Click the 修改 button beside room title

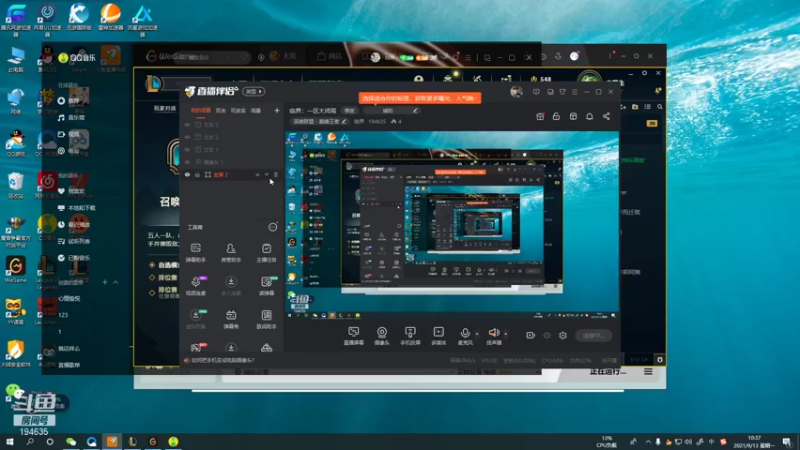pos(349,110)
